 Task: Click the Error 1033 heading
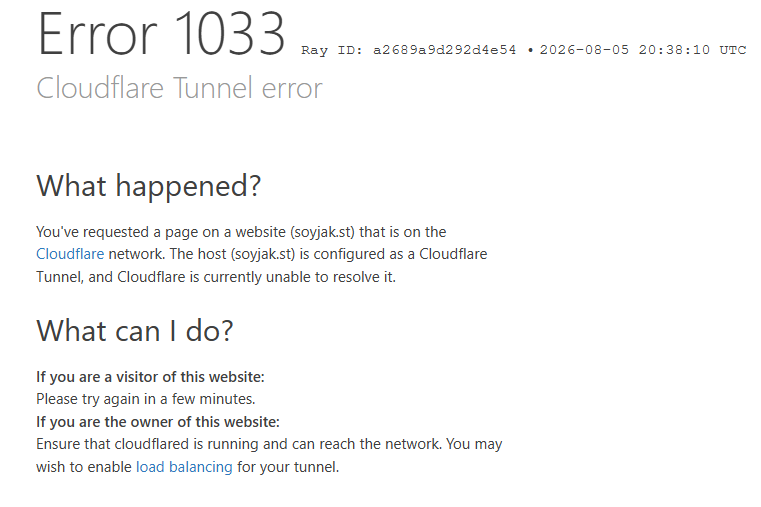[x=161, y=33]
